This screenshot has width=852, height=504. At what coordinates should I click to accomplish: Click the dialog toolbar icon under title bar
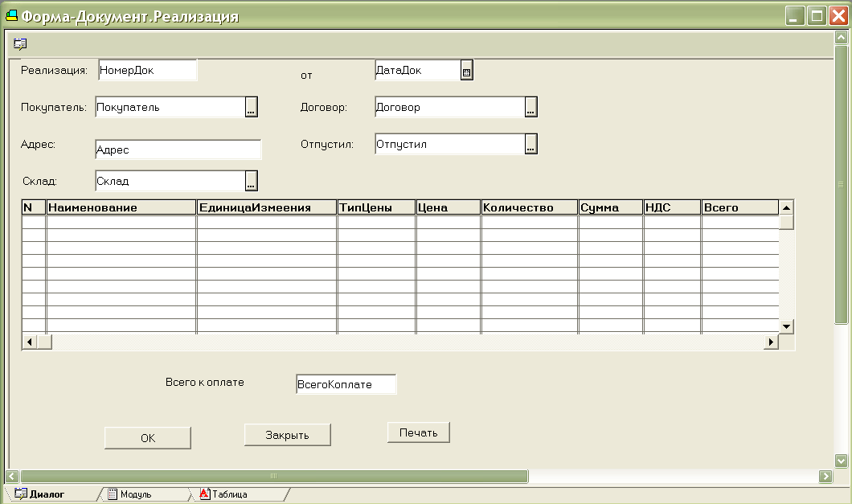point(20,44)
